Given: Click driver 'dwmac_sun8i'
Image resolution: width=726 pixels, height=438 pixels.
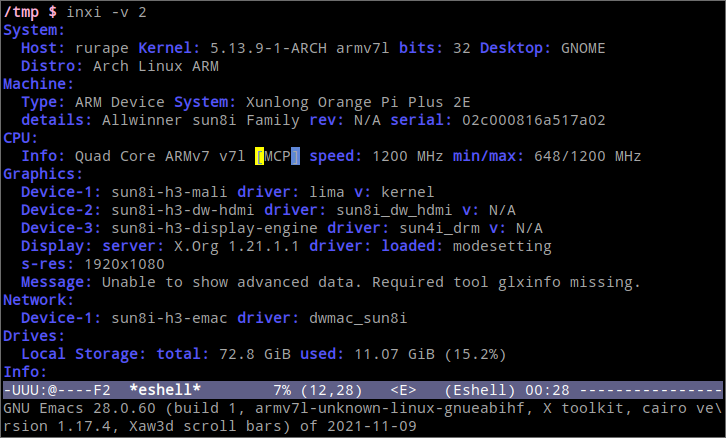Looking at the screenshot, I should coord(358,318).
